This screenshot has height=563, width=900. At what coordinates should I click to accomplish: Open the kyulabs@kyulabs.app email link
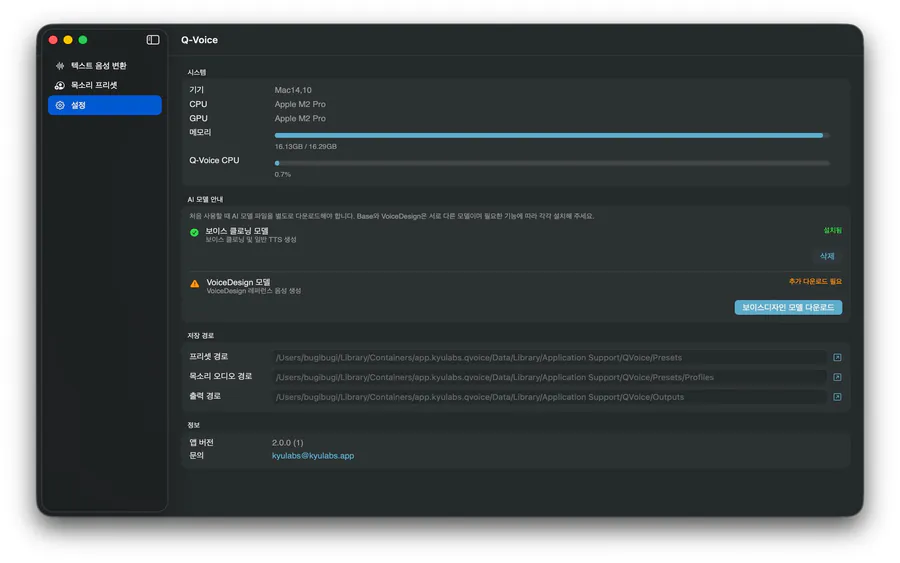(x=313, y=456)
